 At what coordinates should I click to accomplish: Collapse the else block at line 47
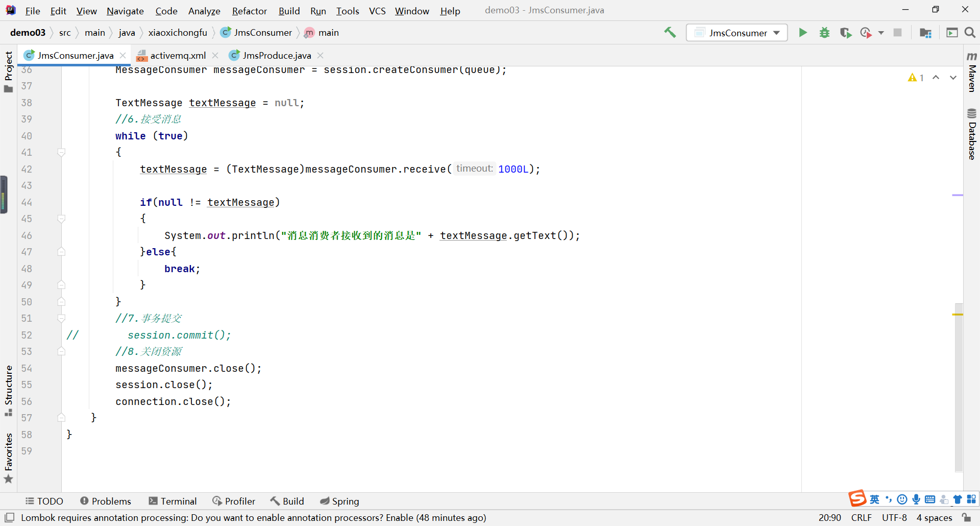tap(61, 252)
